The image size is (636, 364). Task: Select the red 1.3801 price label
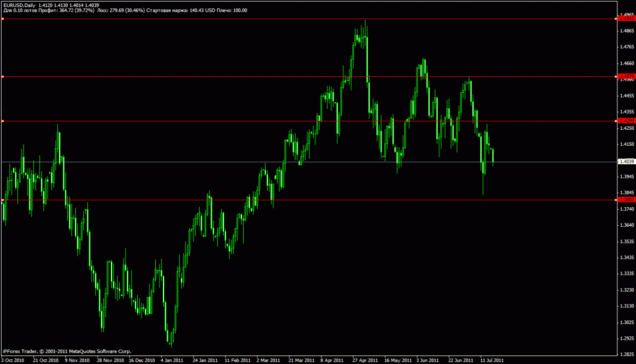pos(625,200)
